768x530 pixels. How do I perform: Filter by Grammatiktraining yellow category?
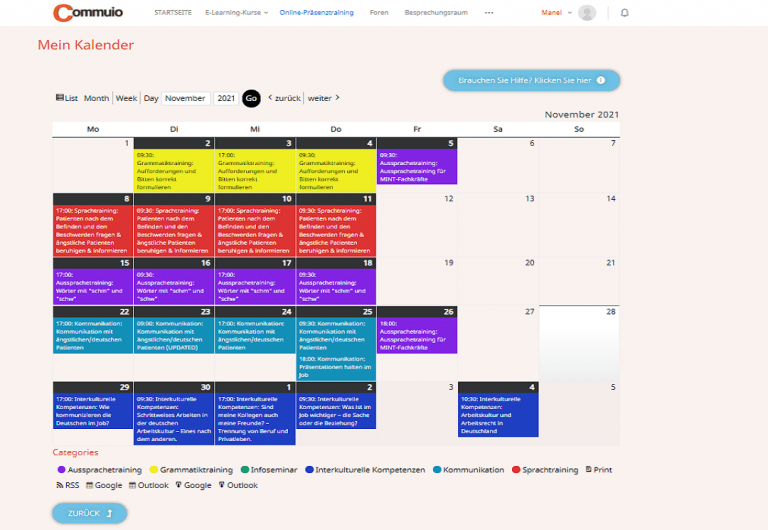tap(191, 470)
